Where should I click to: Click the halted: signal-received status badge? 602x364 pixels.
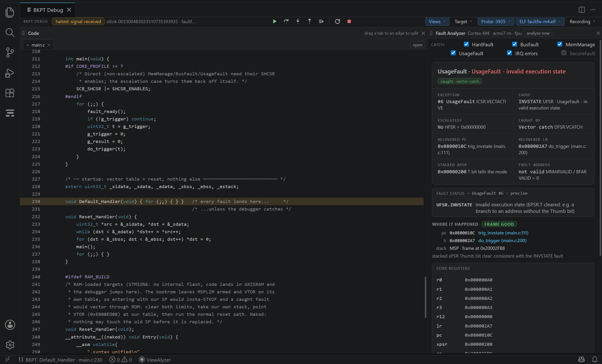click(x=78, y=22)
